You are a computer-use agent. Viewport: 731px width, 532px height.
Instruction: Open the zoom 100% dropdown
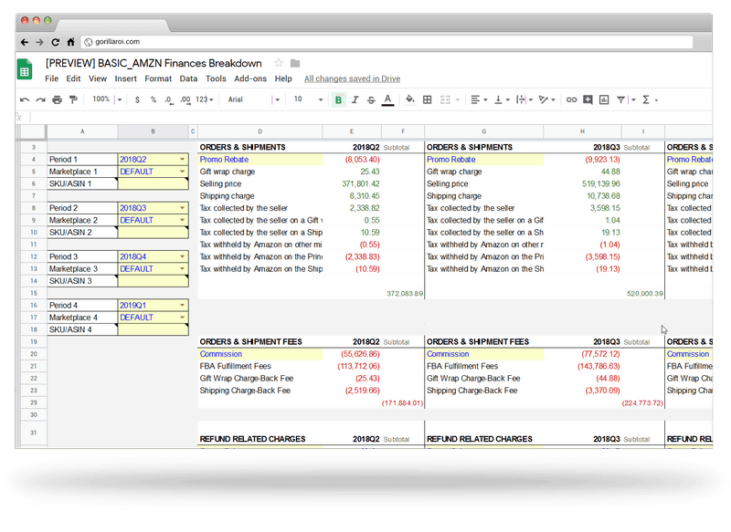tap(107, 99)
